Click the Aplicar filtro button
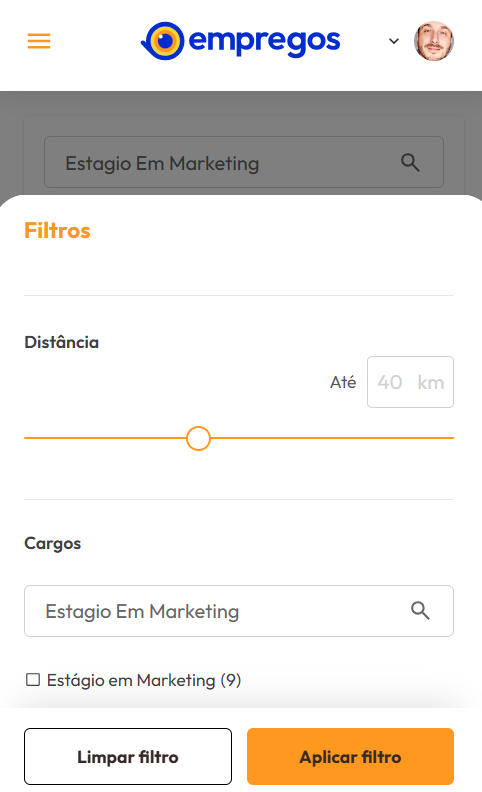The image size is (482, 792). pyautogui.click(x=351, y=757)
